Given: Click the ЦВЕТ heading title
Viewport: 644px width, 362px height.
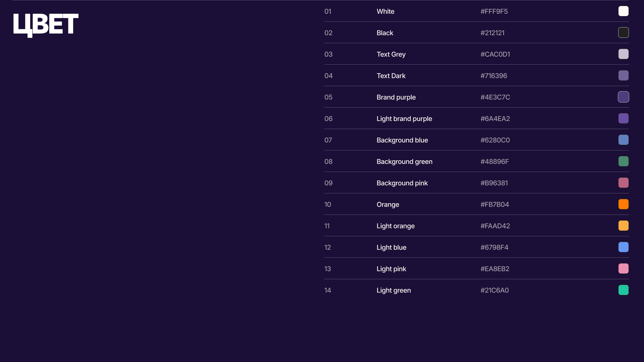Looking at the screenshot, I should pos(46,24).
